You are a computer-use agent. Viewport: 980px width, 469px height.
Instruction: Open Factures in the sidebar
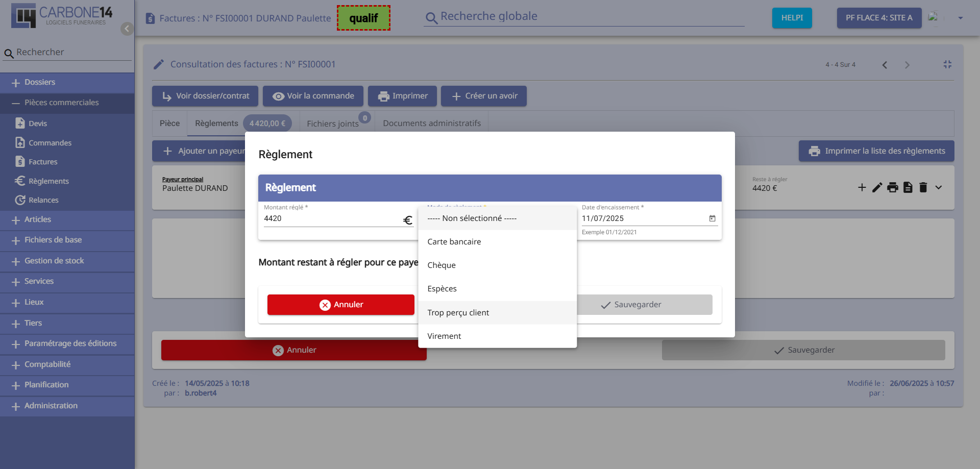tap(43, 162)
